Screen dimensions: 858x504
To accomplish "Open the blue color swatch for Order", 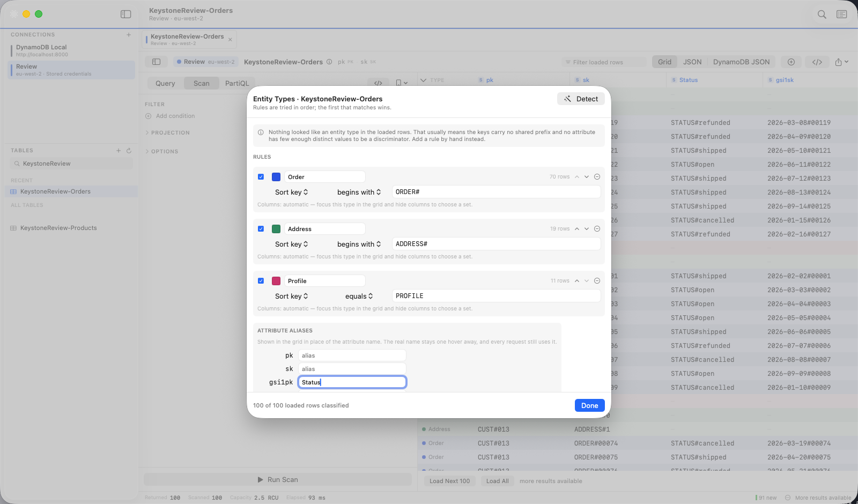I will tap(276, 177).
